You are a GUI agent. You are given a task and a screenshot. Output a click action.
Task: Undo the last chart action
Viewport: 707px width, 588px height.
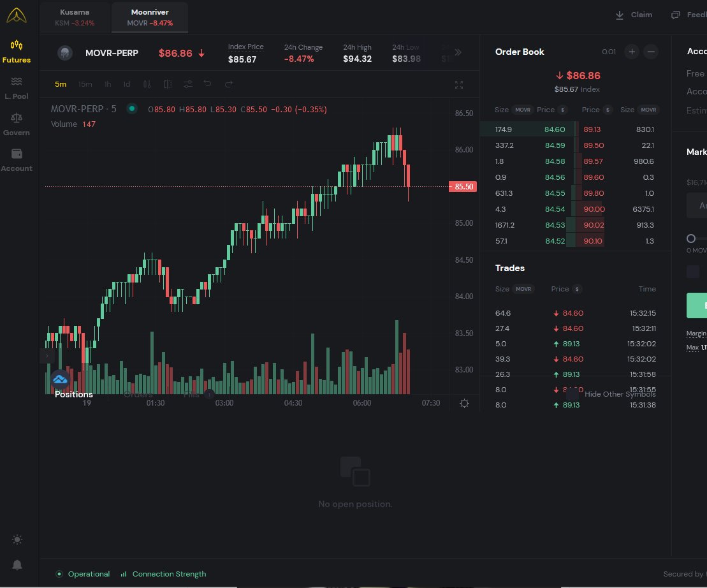coord(207,84)
